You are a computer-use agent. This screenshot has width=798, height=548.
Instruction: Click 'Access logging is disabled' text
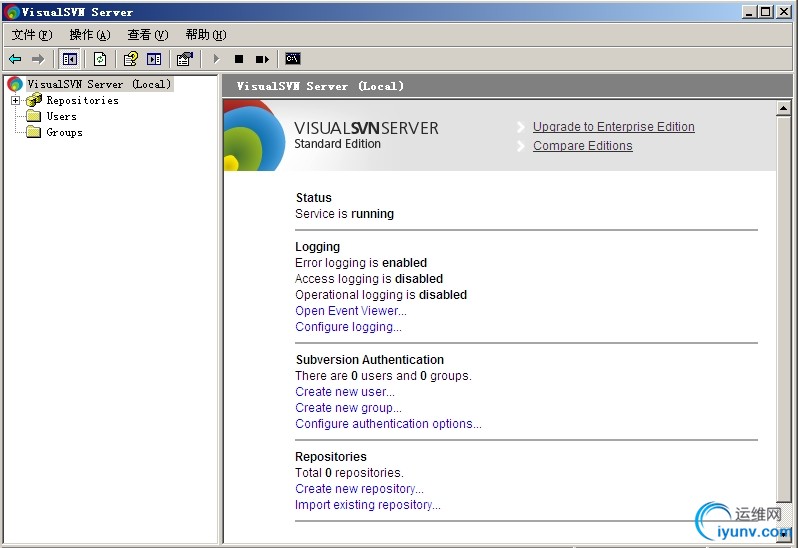[x=369, y=279]
